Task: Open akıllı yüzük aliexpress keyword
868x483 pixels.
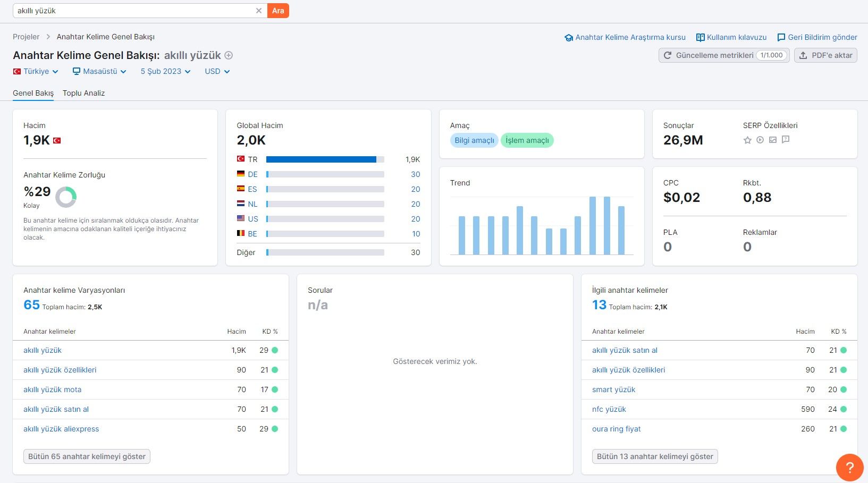Action: (x=61, y=429)
